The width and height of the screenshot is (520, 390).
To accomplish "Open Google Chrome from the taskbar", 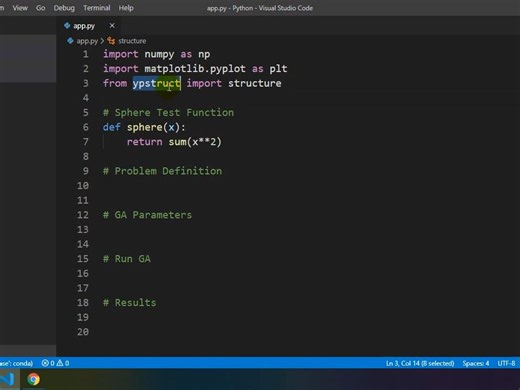I will click(33, 379).
